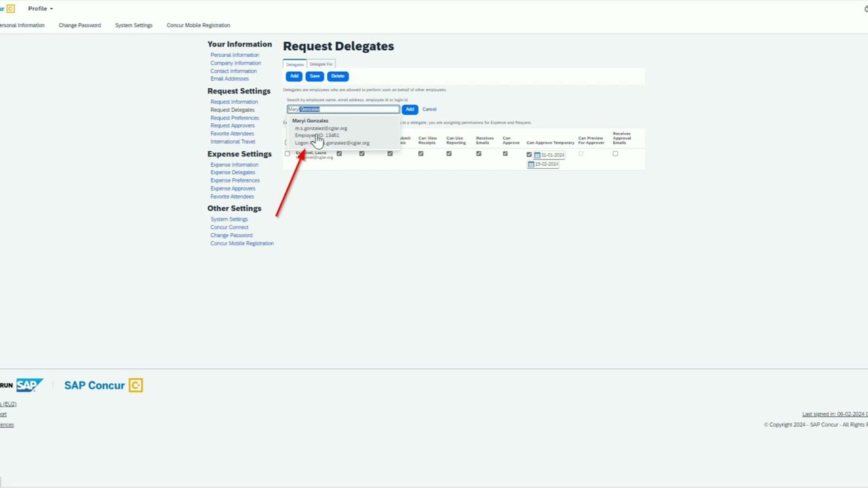Screen dimensions: 868x488
Task: Enable Receives Approval Emails checkbox for Laura
Action: click(x=616, y=154)
